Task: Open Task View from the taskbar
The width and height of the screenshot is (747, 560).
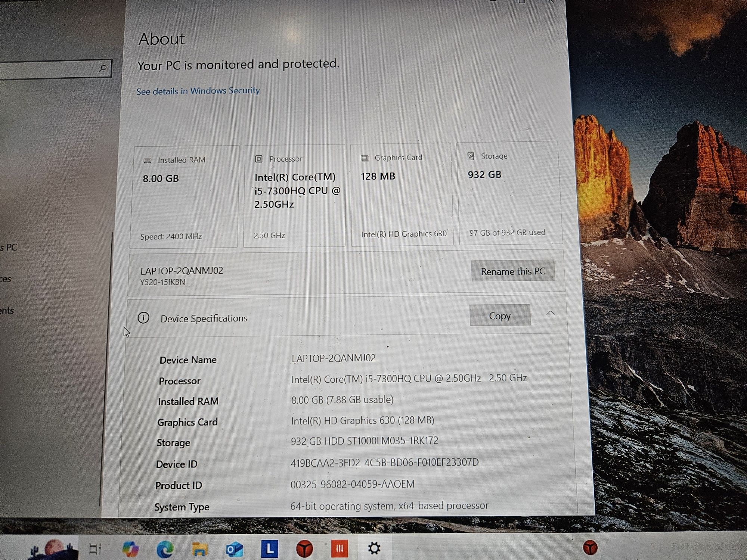Action: pos(95,549)
